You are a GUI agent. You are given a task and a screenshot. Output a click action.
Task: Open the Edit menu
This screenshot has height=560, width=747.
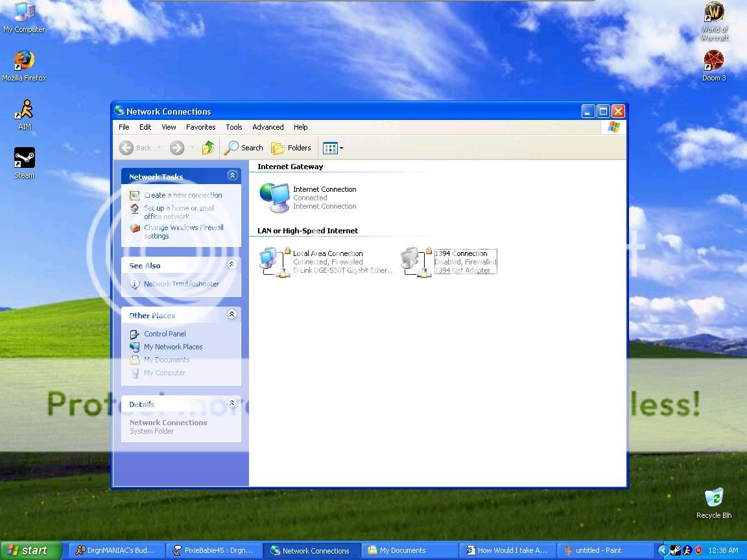[x=145, y=127]
